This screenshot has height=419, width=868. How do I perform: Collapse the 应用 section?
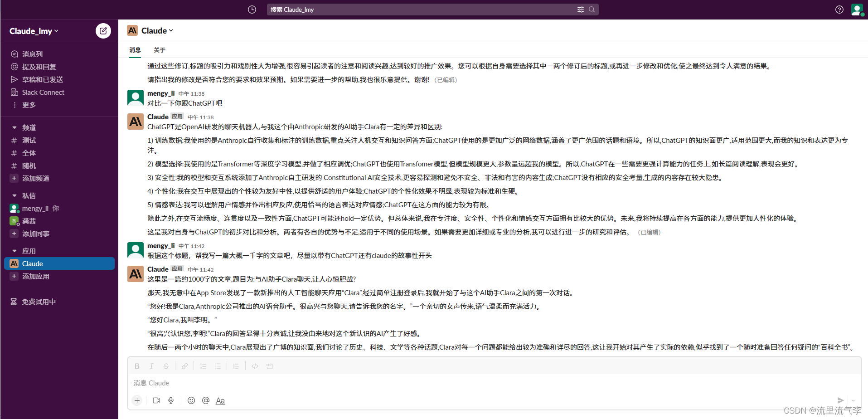tap(15, 251)
